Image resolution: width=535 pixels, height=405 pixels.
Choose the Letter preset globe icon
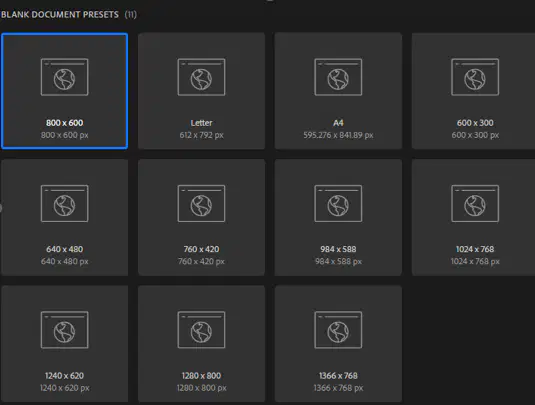coord(201,77)
